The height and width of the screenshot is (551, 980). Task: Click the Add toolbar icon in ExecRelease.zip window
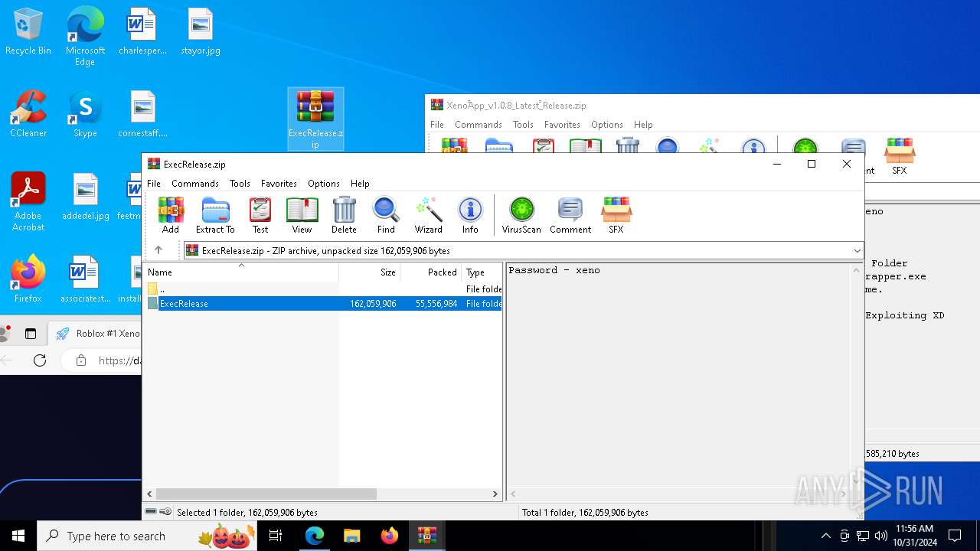[171, 215]
